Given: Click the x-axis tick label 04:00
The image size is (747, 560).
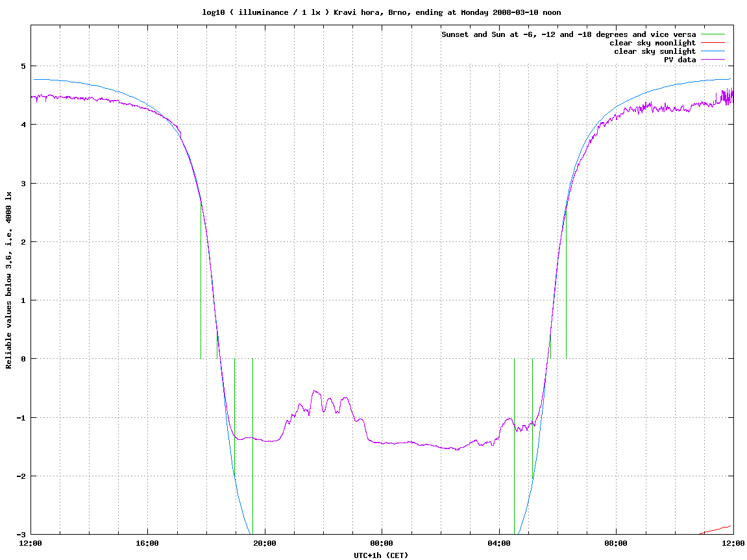Looking at the screenshot, I should (x=499, y=543).
